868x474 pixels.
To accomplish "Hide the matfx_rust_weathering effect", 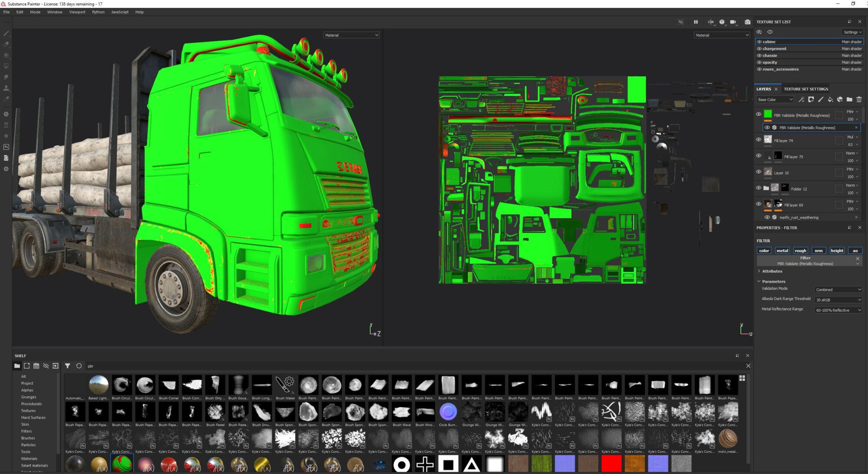I will tap(767, 217).
